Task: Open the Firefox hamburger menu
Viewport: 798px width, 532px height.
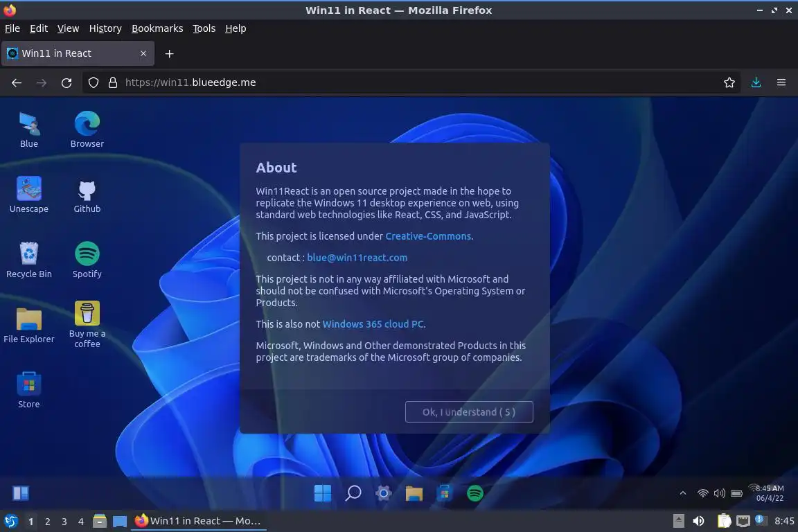Action: tap(781, 82)
